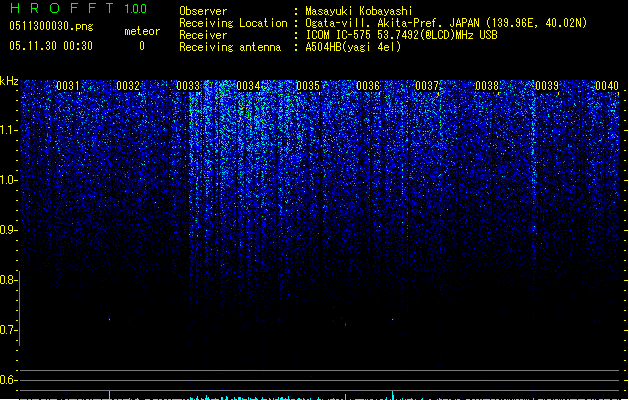
Task: Select the Ogata-vill. Akita-Pref. JAPAN location text
Action: [x=446, y=23]
